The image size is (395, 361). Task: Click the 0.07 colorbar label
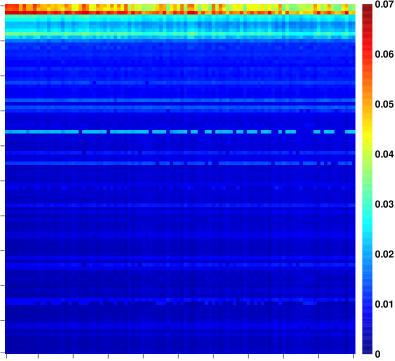coord(384,5)
